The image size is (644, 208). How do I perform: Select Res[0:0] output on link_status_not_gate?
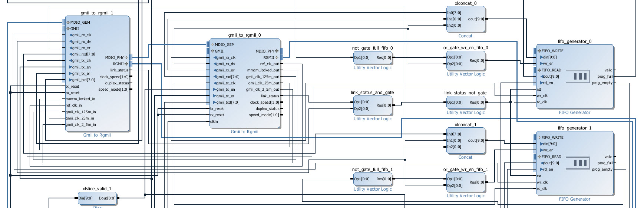(x=477, y=102)
